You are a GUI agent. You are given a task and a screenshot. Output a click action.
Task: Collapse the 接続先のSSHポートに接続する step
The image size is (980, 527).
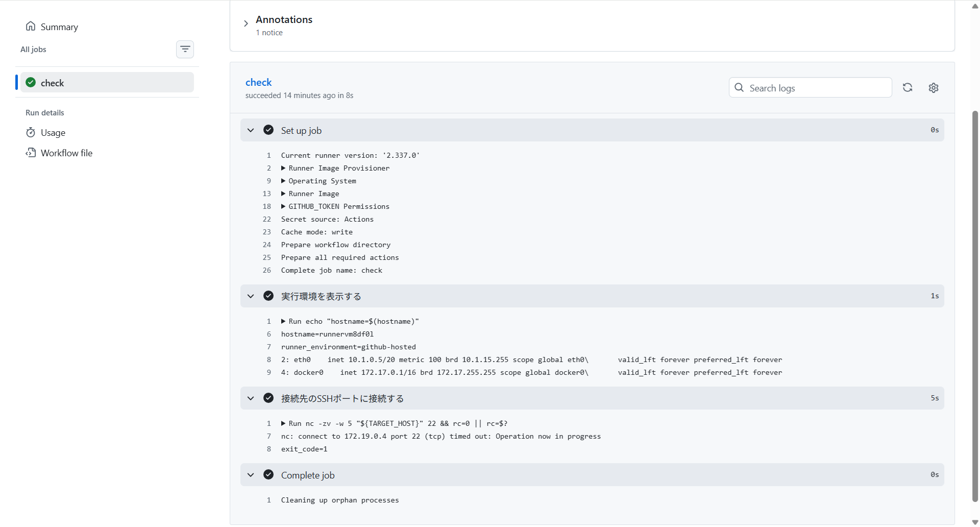tap(251, 398)
